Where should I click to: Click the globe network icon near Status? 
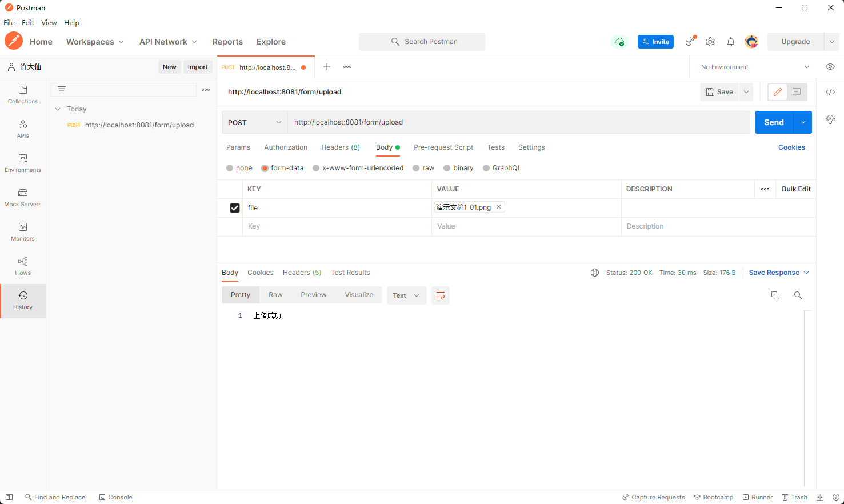tap(595, 273)
